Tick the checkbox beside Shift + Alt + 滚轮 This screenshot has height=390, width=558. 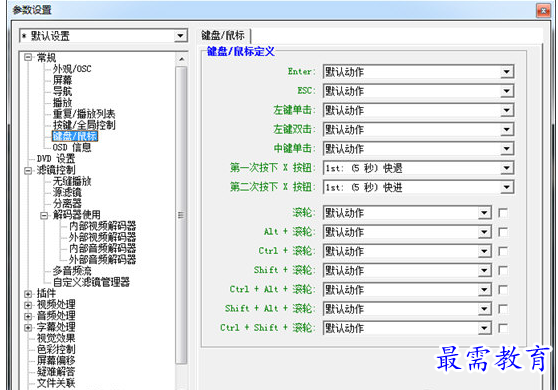tap(503, 309)
